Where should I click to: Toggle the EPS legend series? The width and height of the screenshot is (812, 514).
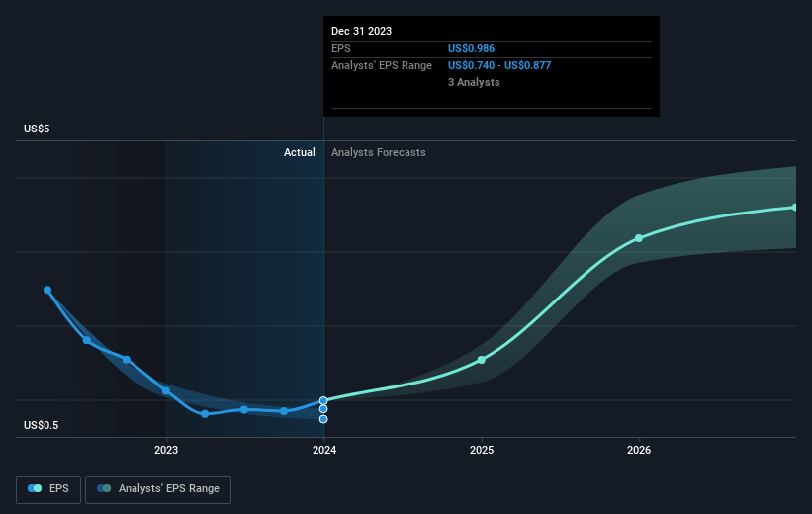click(48, 489)
